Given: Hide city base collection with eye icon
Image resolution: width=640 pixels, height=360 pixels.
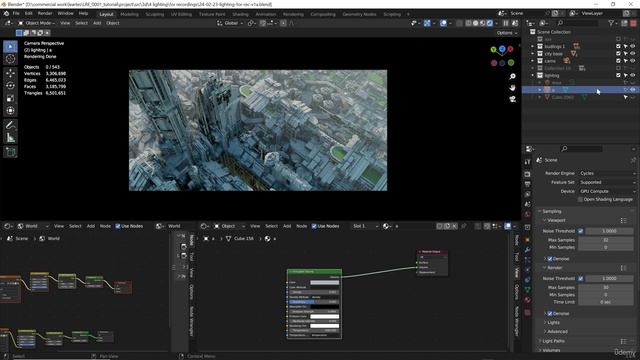Looking at the screenshot, I should point(633,53).
